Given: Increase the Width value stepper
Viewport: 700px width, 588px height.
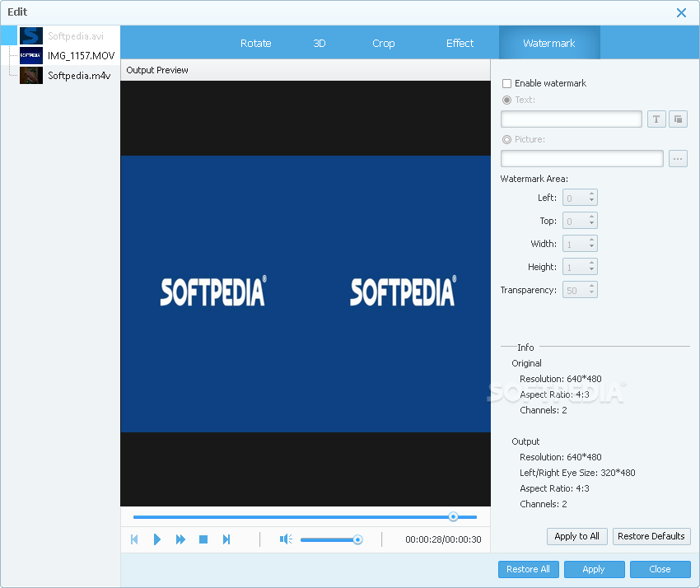Looking at the screenshot, I should point(591,240).
